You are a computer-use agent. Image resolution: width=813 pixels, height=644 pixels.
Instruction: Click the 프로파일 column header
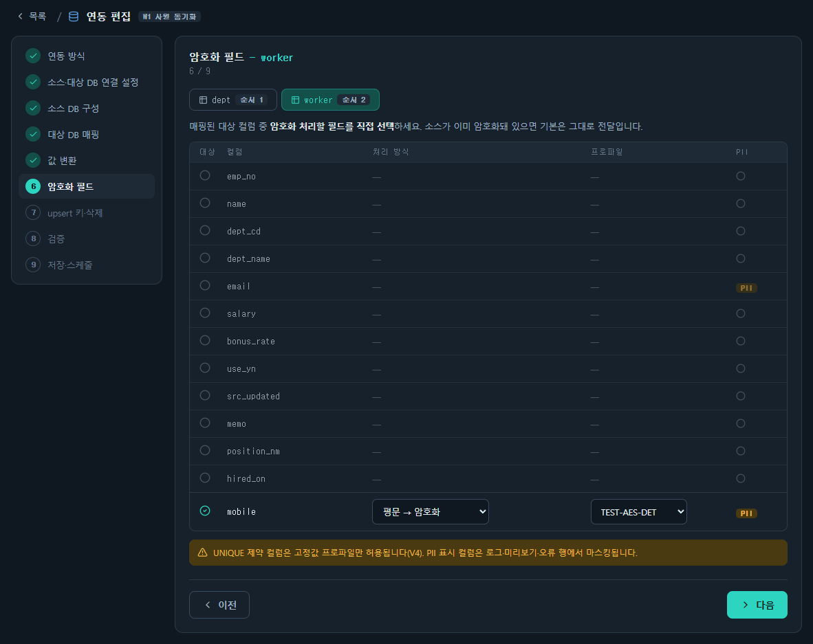pos(607,152)
